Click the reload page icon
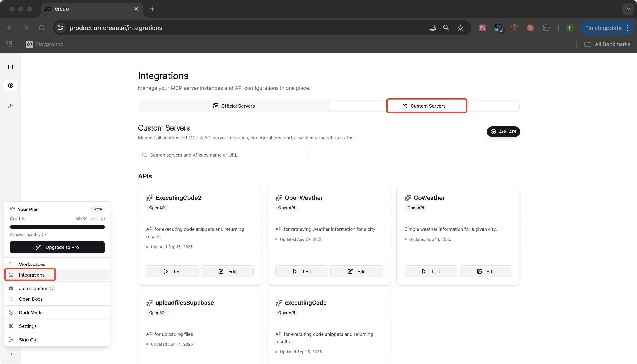Viewport: 637px width, 364px height. [x=42, y=28]
